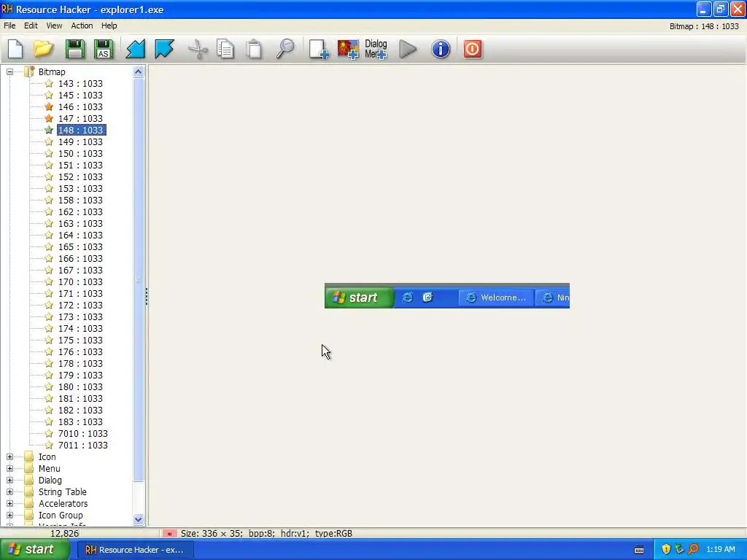Select bitmap resource 158 : 1033
The image size is (747, 560).
coord(80,200)
